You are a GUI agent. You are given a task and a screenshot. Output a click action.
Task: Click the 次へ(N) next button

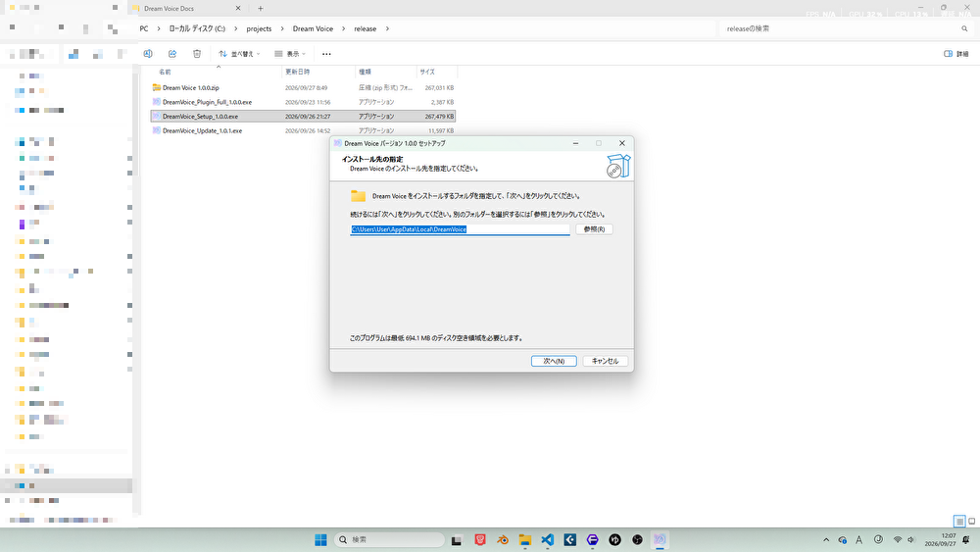[554, 361]
